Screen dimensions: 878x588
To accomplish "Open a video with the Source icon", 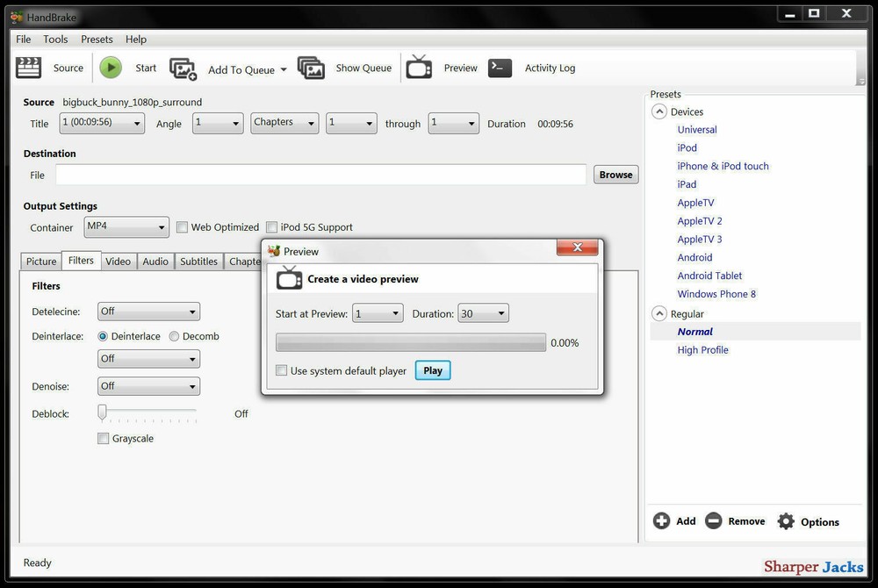I will tap(28, 68).
